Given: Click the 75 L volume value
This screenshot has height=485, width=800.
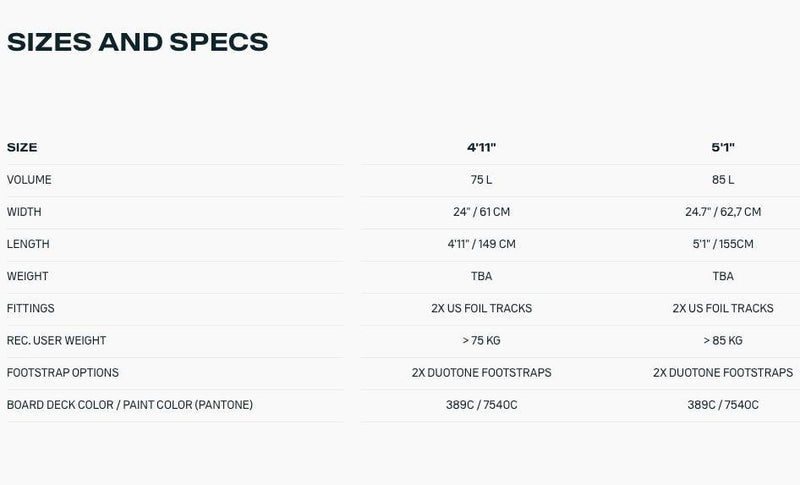Looking at the screenshot, I should pyautogui.click(x=481, y=180).
